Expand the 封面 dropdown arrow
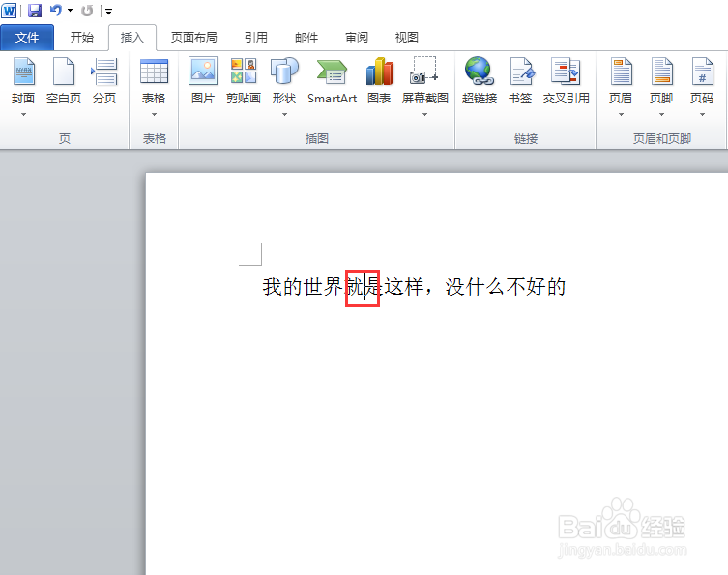Image resolution: width=728 pixels, height=575 pixels. (x=23, y=115)
